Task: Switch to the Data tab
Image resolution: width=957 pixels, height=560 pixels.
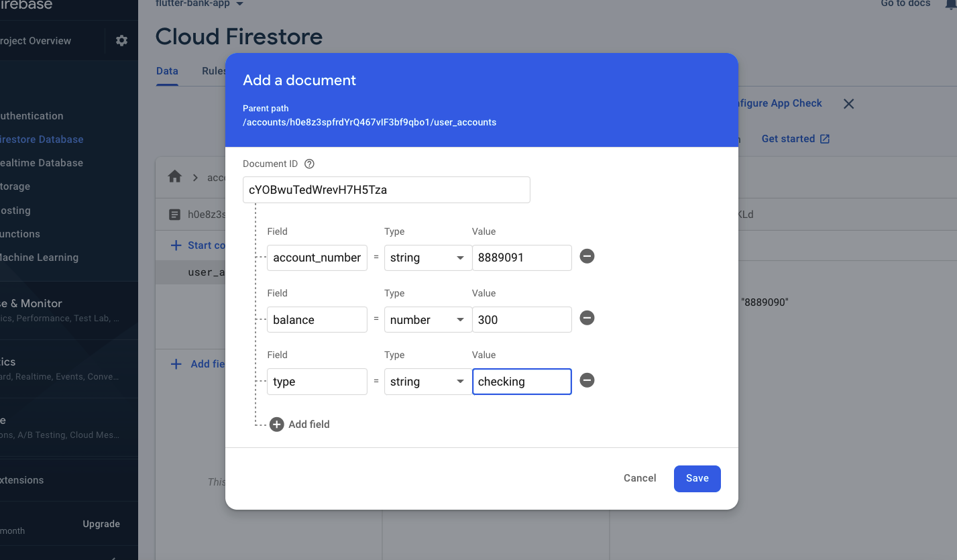Action: (167, 71)
